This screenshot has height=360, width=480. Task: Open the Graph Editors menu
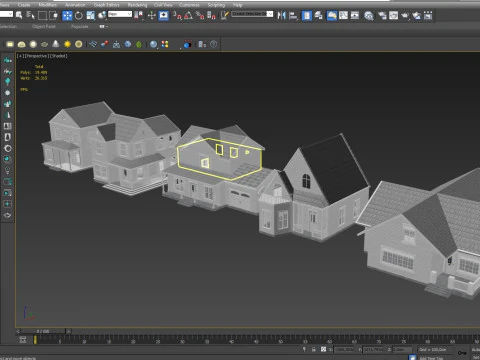tap(106, 5)
